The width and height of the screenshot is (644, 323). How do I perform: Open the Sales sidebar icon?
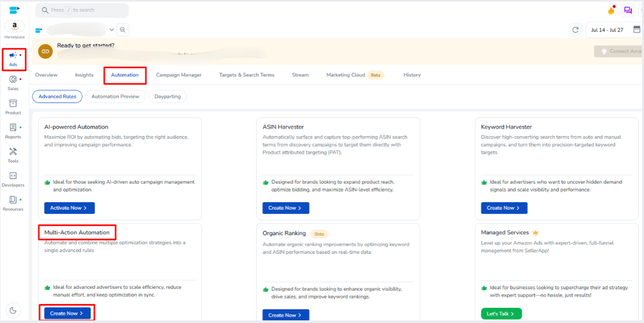pyautogui.click(x=13, y=82)
